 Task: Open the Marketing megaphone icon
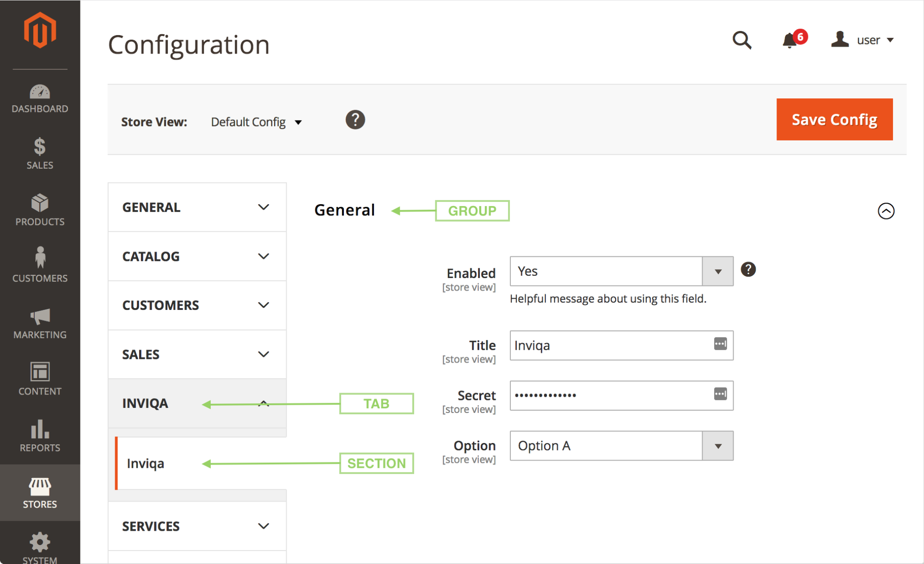click(40, 317)
